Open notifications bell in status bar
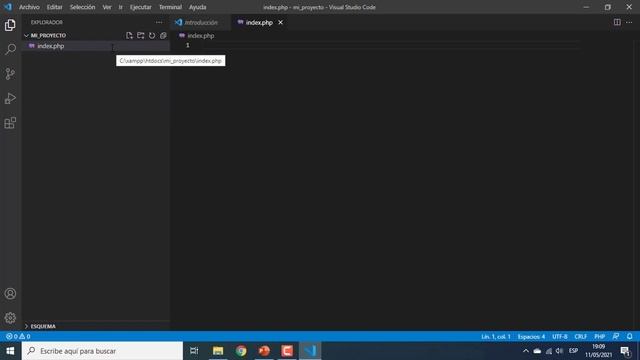The width and height of the screenshot is (640, 360). point(629,337)
